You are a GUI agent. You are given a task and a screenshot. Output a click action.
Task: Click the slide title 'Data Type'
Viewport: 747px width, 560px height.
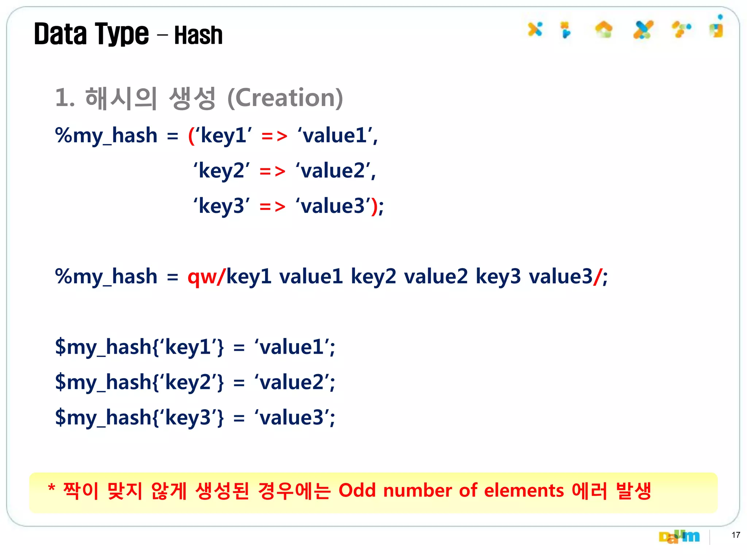[91, 34]
